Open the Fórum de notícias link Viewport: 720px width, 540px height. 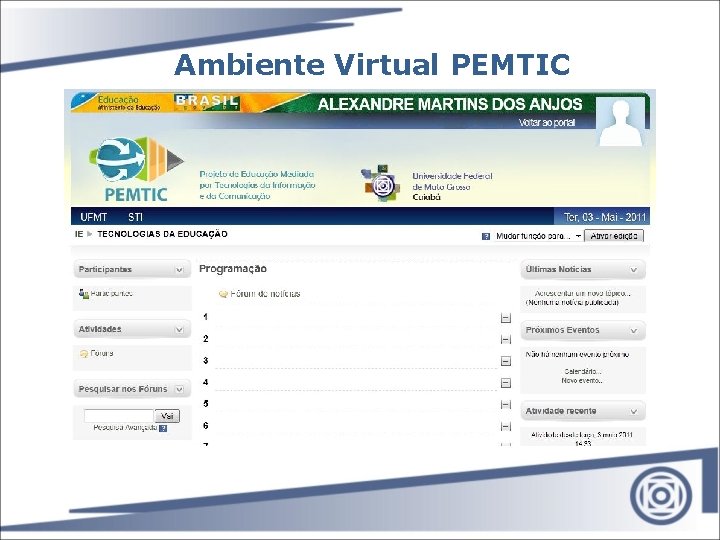click(x=265, y=294)
